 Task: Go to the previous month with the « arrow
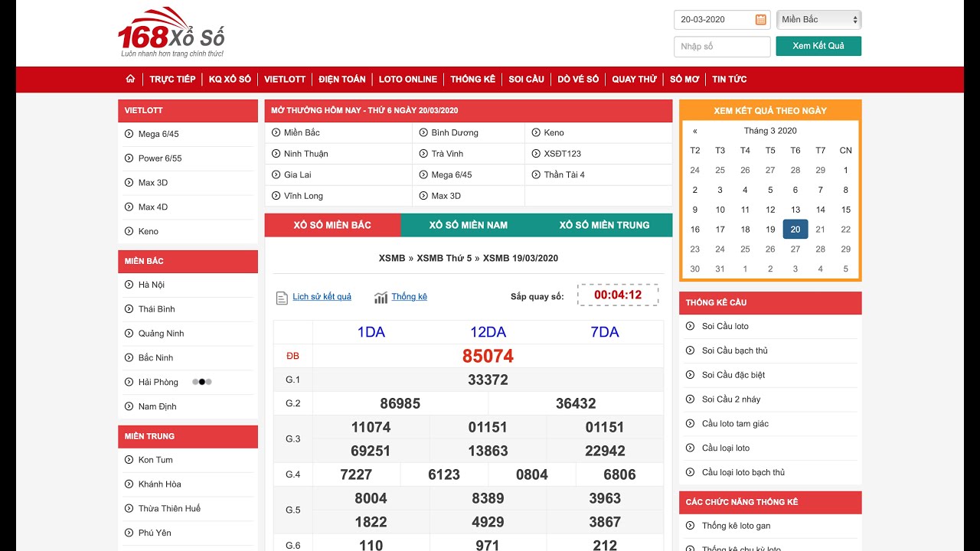coord(694,131)
